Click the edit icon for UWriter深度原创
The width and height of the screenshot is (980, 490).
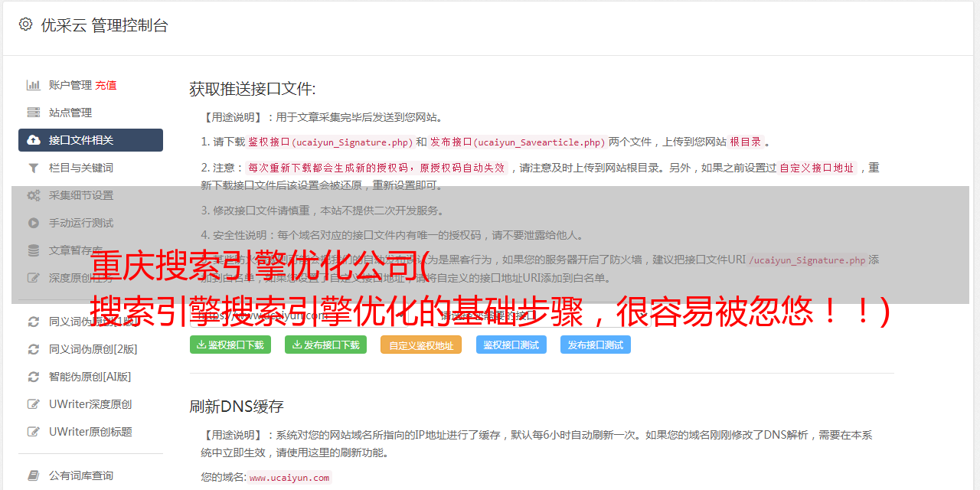34,404
